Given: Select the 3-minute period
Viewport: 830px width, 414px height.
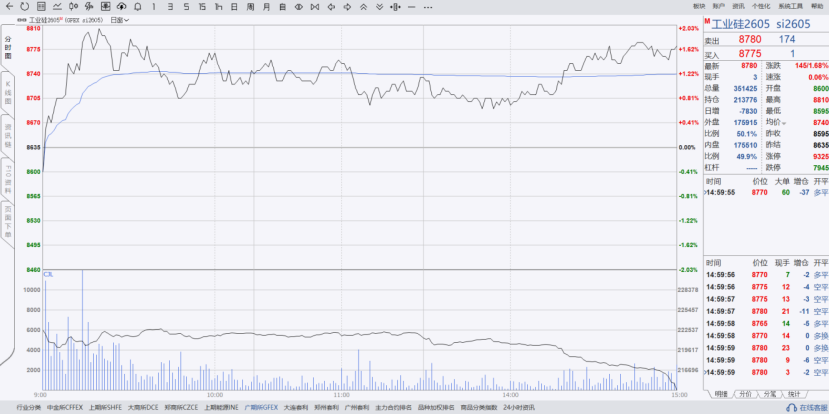Looking at the screenshot, I should tap(170, 7).
